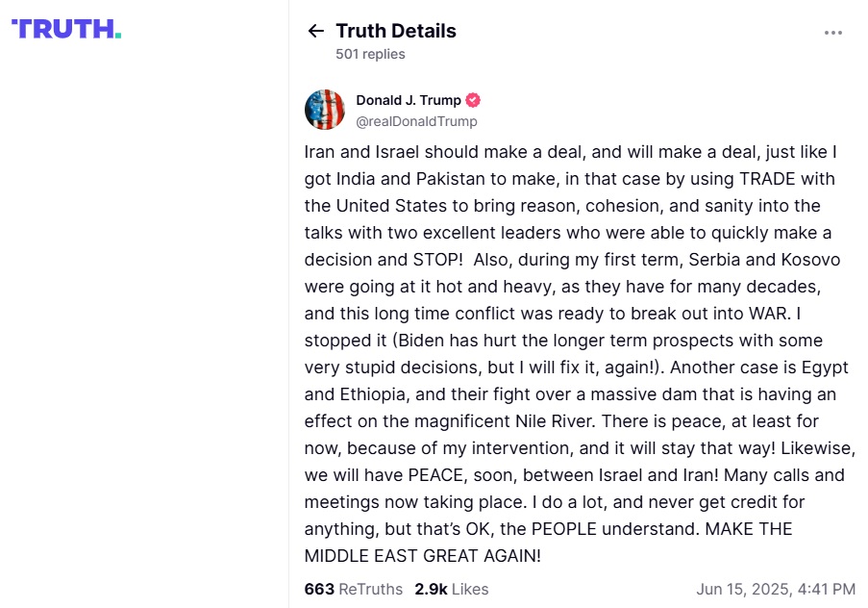Image resolution: width=868 pixels, height=608 pixels.
Task: Open Donald J. Trump's profile avatar
Action: pyautogui.click(x=325, y=110)
